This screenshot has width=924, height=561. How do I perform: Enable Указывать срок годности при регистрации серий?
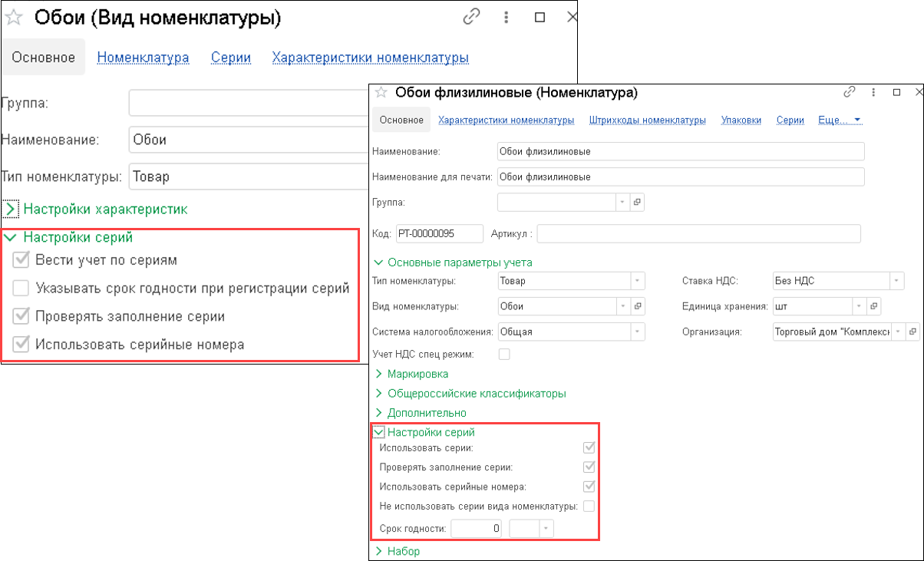[x=21, y=289]
